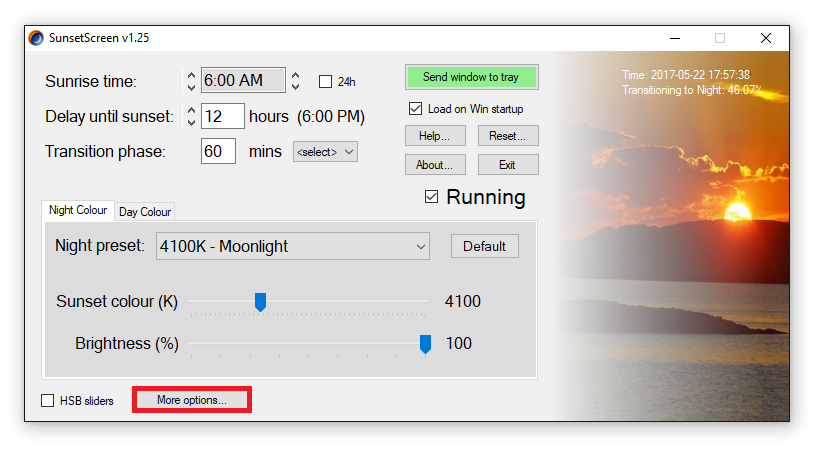The height and width of the screenshot is (452, 817).
Task: Click the Exit button
Action: coord(508,165)
